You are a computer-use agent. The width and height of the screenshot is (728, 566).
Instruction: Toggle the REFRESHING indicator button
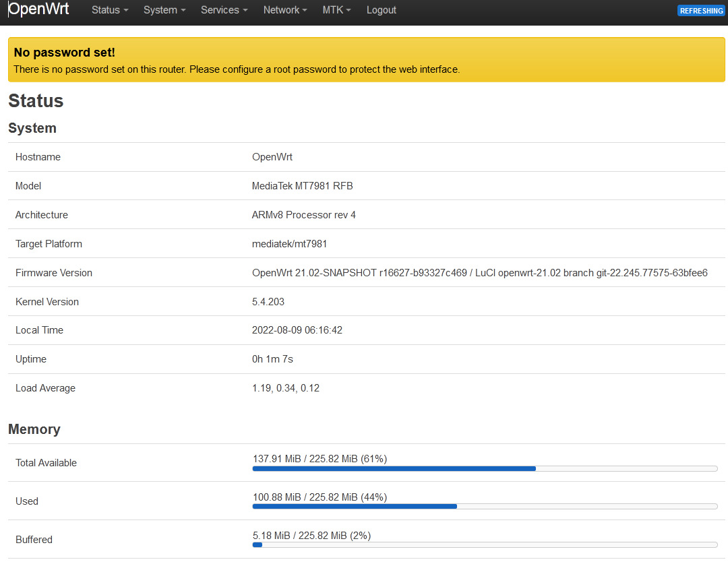(701, 11)
